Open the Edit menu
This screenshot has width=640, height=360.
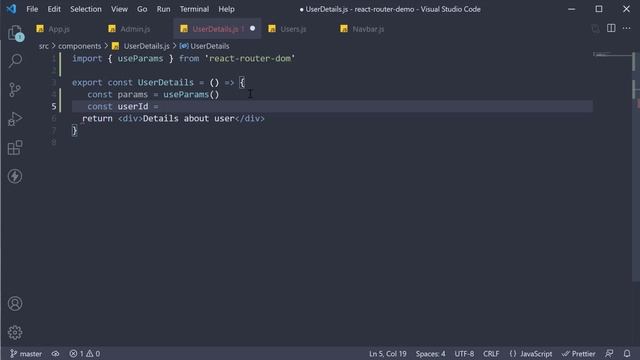pyautogui.click(x=54, y=9)
